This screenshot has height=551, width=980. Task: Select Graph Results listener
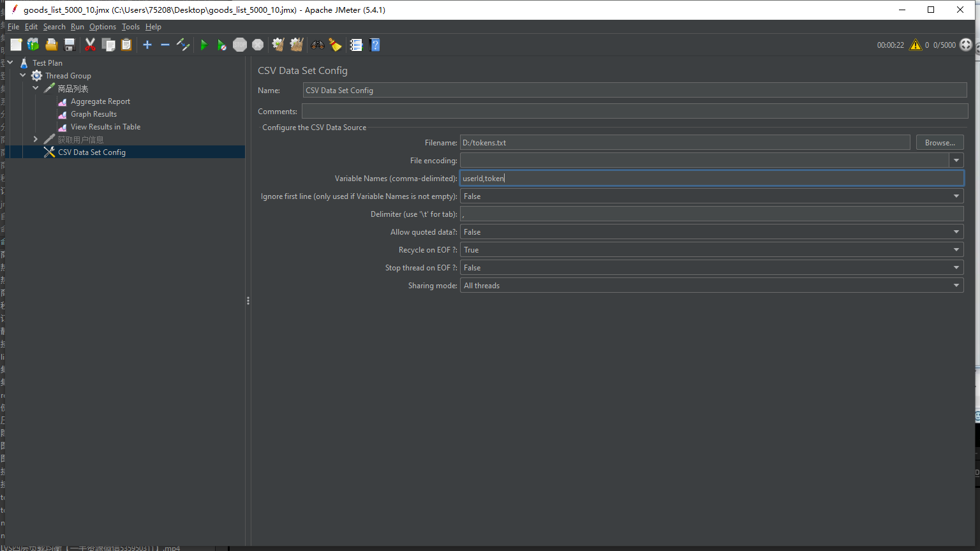point(94,114)
